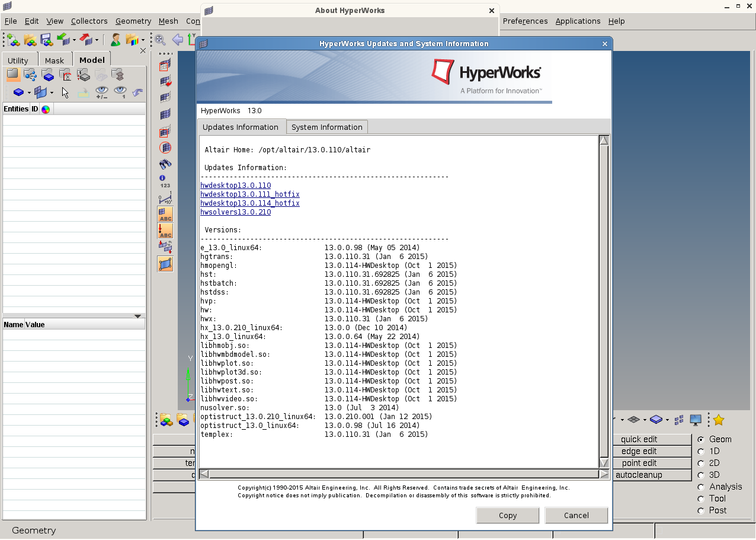Click the Copy button

click(508, 515)
